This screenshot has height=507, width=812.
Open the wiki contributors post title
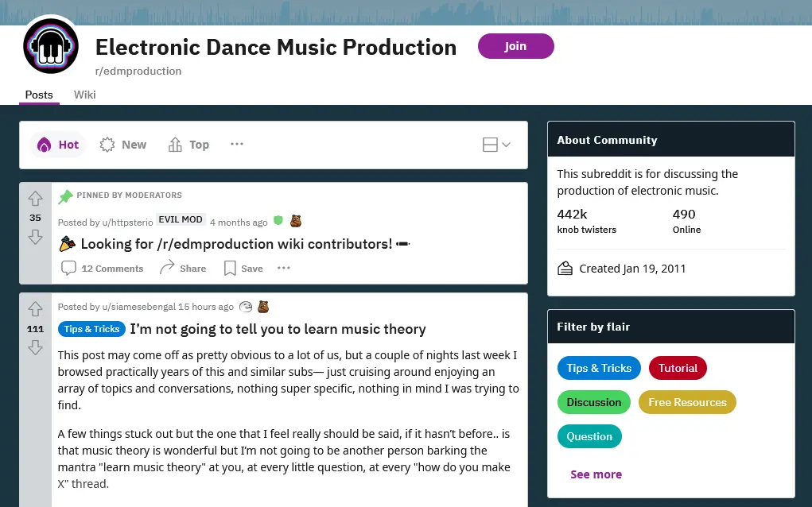tap(236, 244)
